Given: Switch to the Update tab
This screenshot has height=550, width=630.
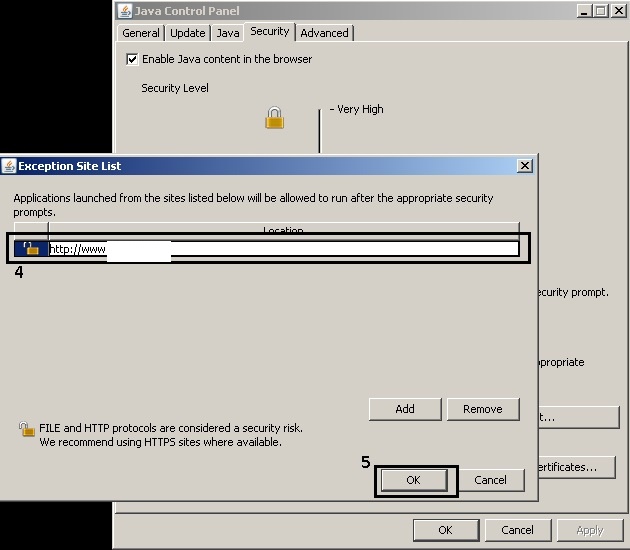Looking at the screenshot, I should [188, 33].
